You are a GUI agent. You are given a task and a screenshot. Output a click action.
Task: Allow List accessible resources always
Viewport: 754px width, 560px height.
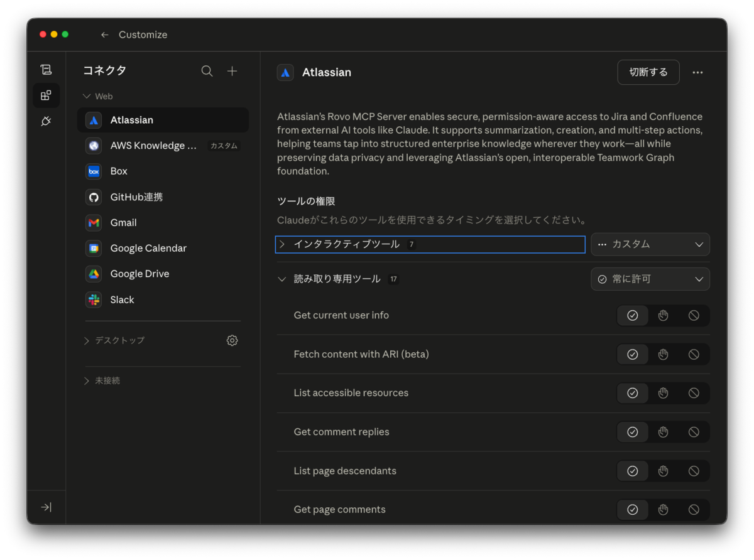point(633,393)
